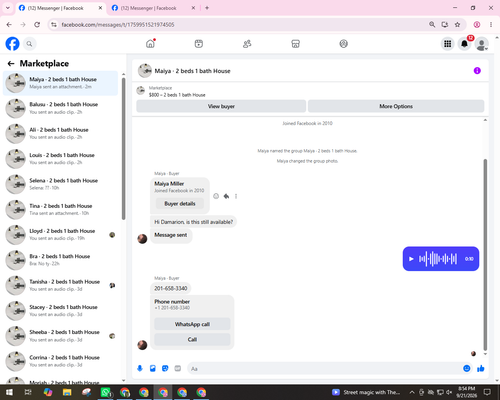Open Lloyd - 2 beds 1 bath House conversation
Viewport: 500px width, 400px height.
click(x=60, y=235)
